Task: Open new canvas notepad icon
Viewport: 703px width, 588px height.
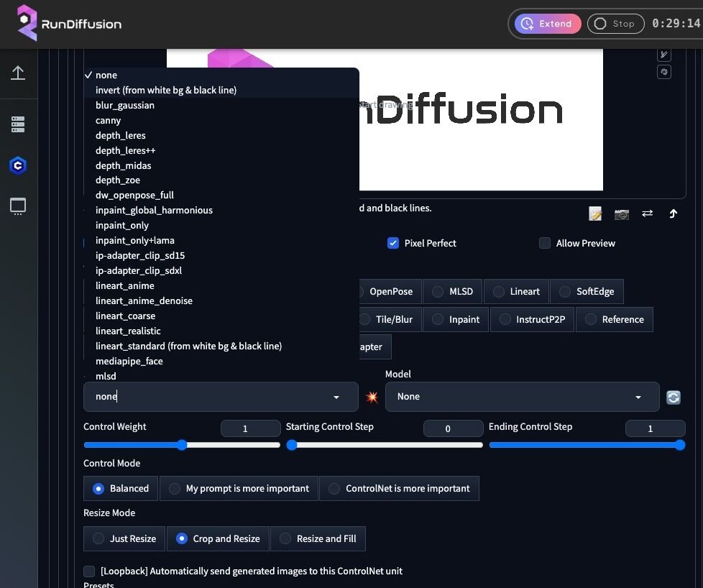Action: coord(595,214)
